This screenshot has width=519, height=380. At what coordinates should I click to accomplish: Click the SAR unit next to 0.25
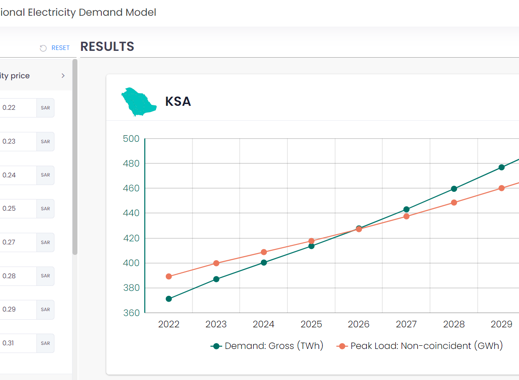[45, 209]
